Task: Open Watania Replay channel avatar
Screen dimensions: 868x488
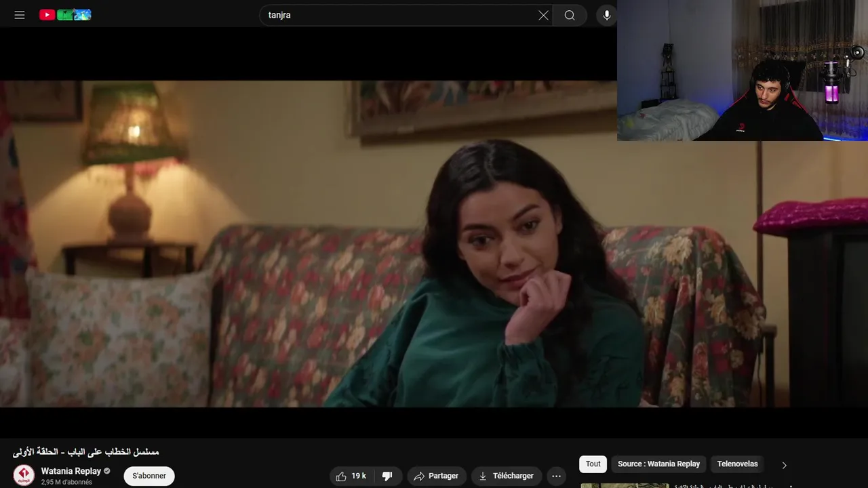Action: click(x=24, y=475)
